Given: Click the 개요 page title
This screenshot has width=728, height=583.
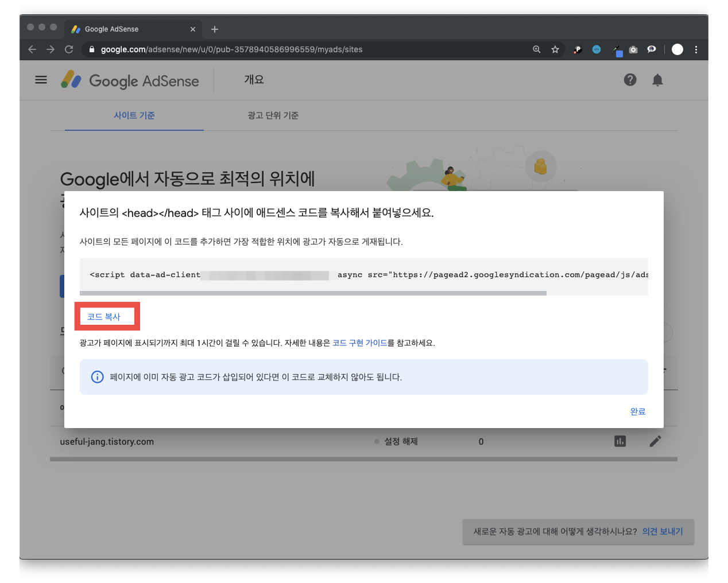Looking at the screenshot, I should [x=254, y=80].
